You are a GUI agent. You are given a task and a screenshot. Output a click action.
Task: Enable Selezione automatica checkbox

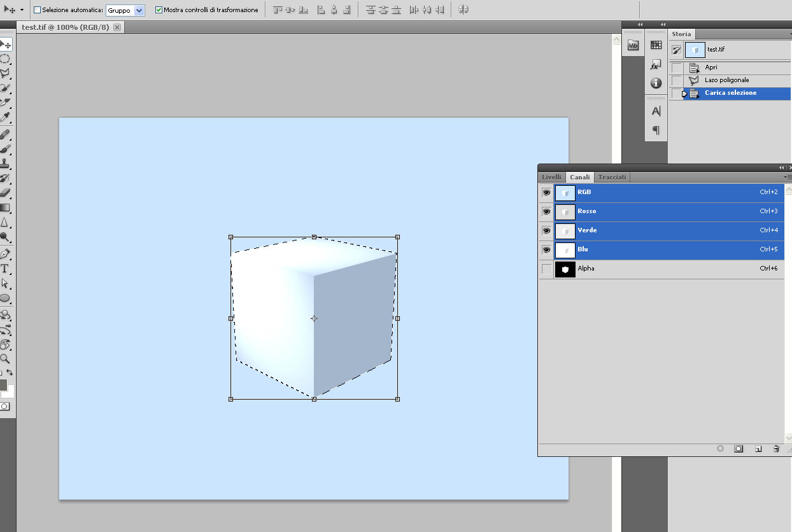(37, 10)
